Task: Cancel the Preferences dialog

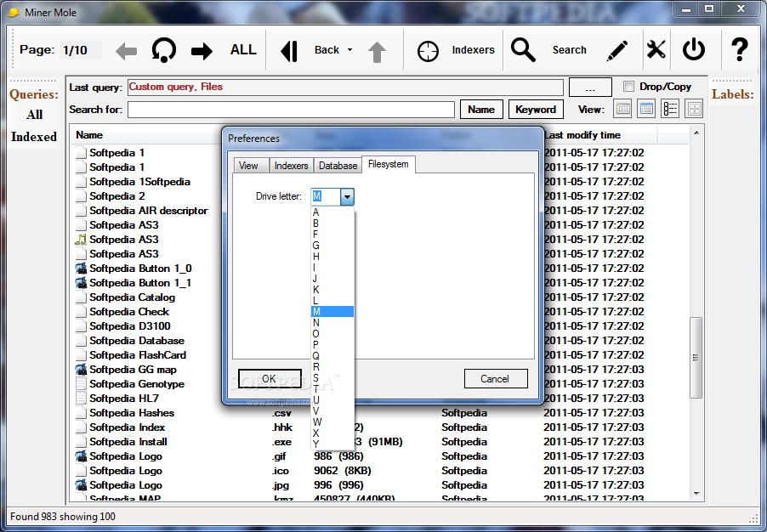Action: [x=496, y=378]
